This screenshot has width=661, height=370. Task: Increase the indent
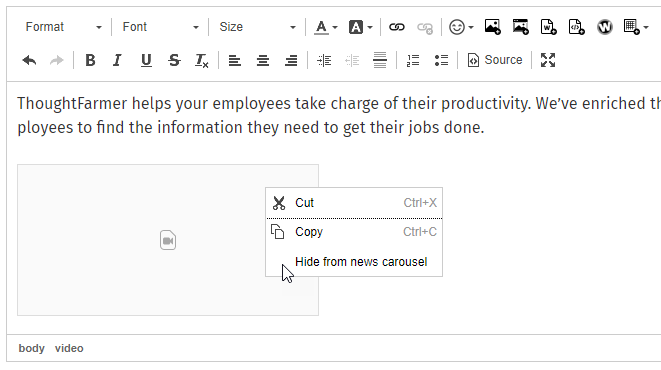point(324,60)
